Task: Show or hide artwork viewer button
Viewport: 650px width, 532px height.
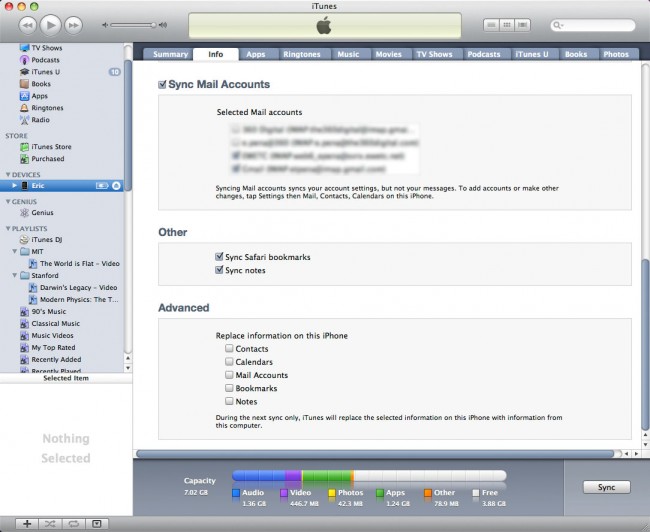Action: 97,524
